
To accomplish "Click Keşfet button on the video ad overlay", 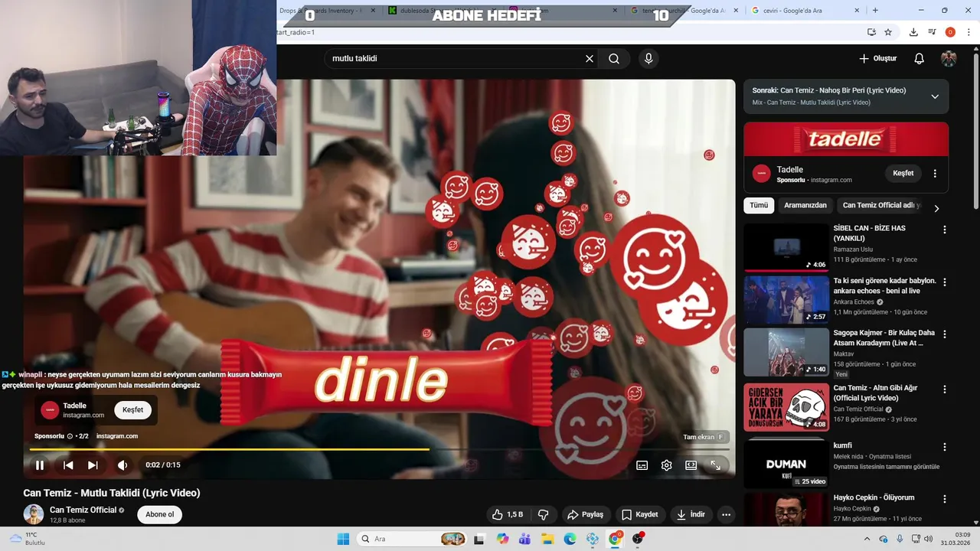I will (132, 410).
